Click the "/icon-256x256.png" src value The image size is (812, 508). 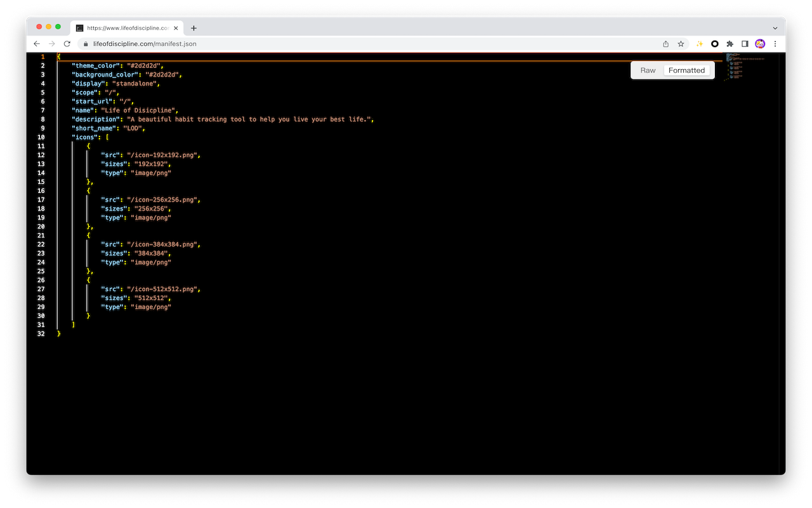(162, 199)
